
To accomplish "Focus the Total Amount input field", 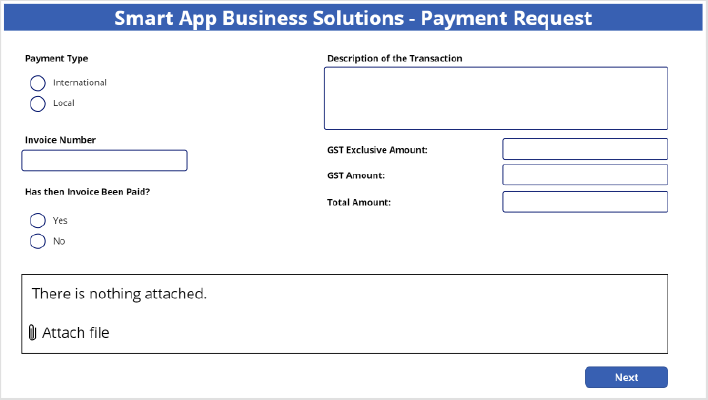I will click(x=584, y=202).
